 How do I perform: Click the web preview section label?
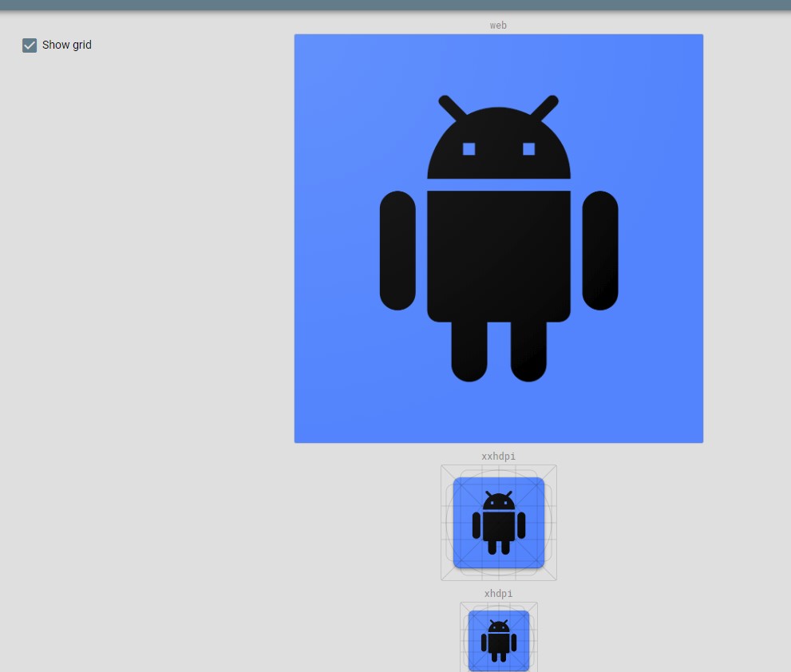(498, 26)
